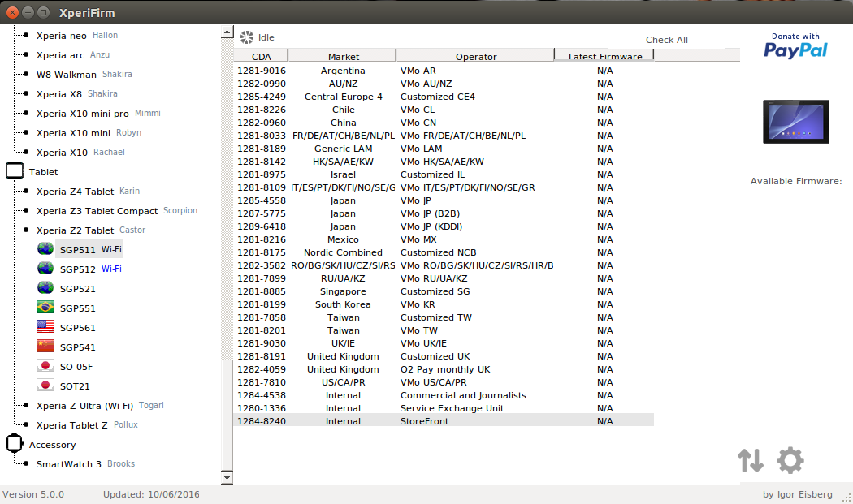Select the 1281-9016 Argentina row

point(444,71)
